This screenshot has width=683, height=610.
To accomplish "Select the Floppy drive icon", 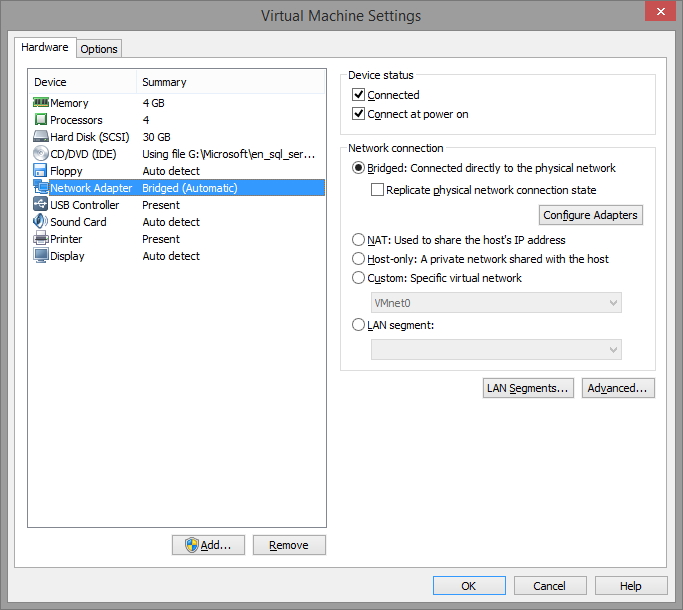I will pyautogui.click(x=41, y=171).
